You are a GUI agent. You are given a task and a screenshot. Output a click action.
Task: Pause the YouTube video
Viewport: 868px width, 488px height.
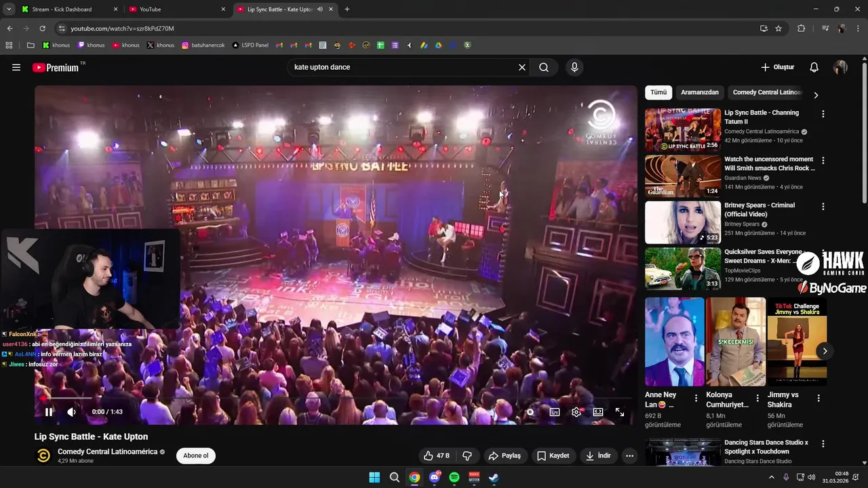pos(49,411)
